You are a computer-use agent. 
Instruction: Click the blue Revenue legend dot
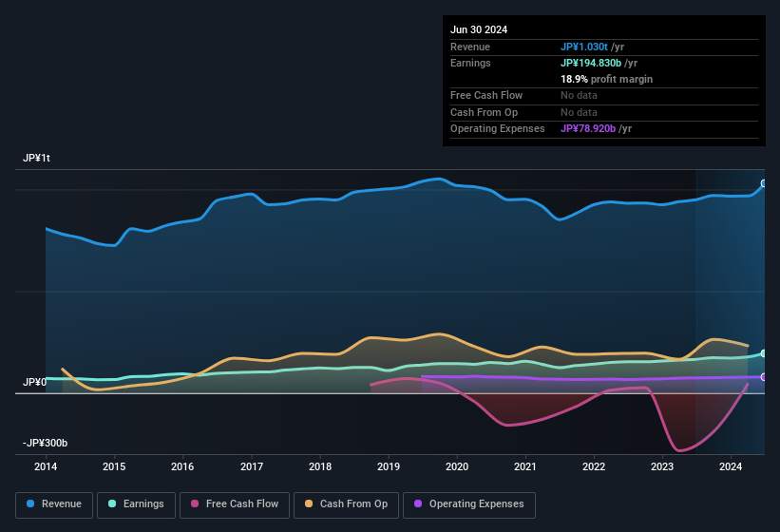coord(30,503)
